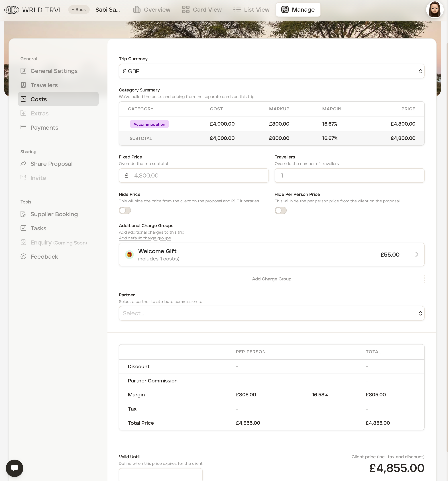This screenshot has height=481, width=448.
Task: Switch to the List View tab
Action: [x=251, y=10]
